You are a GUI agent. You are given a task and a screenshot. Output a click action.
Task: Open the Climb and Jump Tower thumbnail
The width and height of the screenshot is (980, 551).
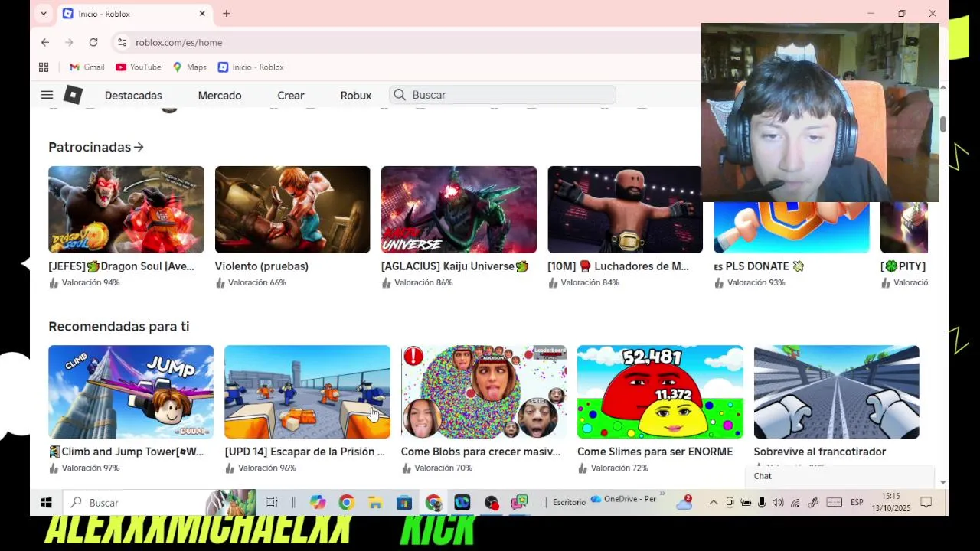click(x=131, y=392)
